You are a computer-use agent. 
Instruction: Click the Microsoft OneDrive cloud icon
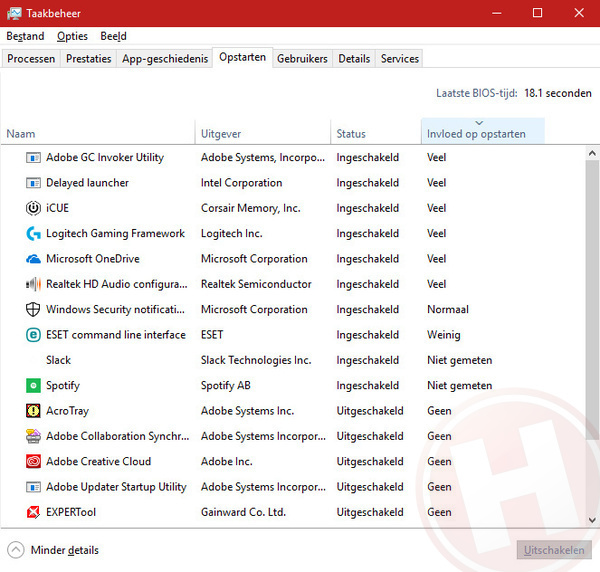[x=33, y=259]
